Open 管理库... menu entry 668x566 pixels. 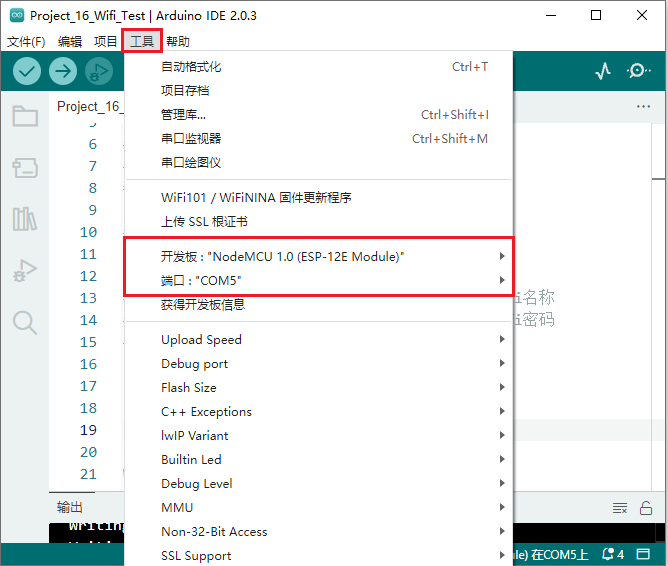(319, 115)
